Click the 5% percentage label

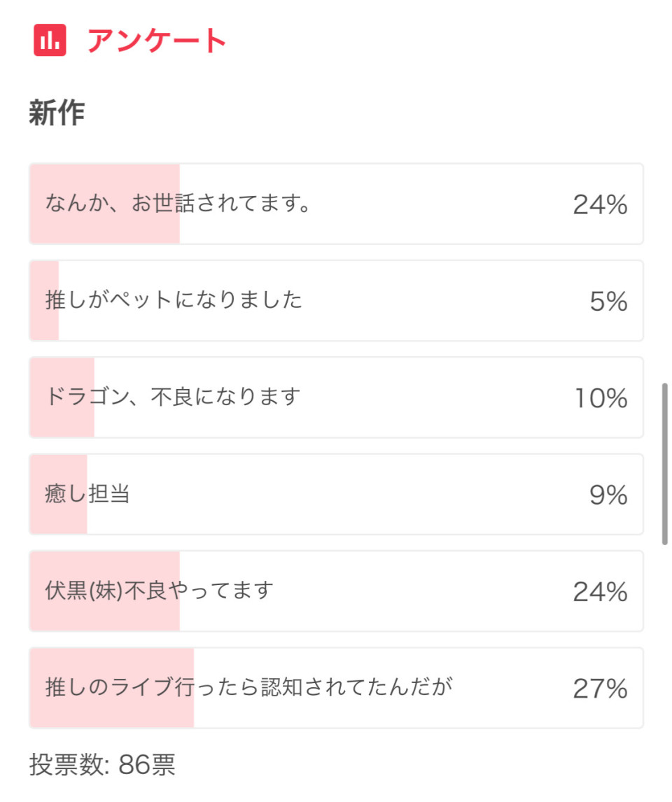coord(608,301)
